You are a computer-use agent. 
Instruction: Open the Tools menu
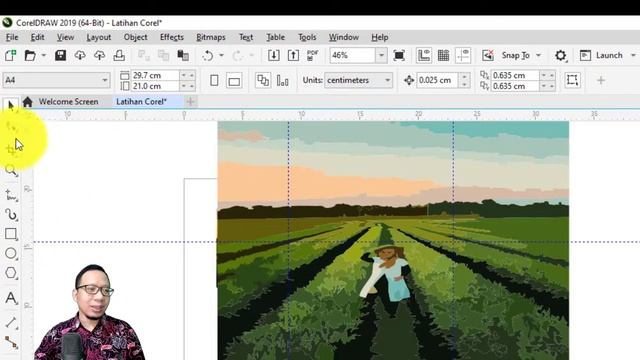pyautogui.click(x=307, y=37)
